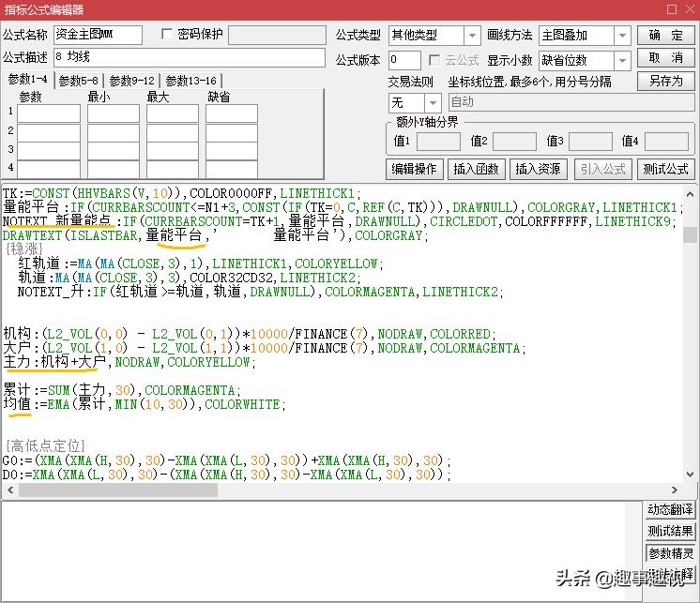The image size is (700, 603).
Task: Click the 公式名称 input field
Action: [x=98, y=36]
